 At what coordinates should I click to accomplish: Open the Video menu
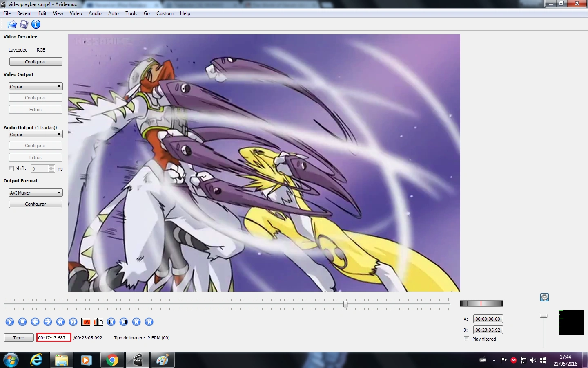(76, 13)
